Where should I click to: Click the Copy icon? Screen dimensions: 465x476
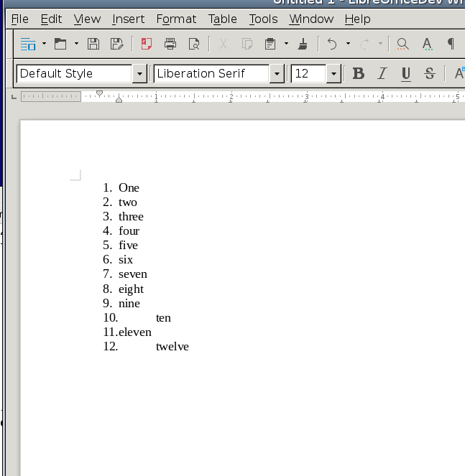pyautogui.click(x=247, y=44)
